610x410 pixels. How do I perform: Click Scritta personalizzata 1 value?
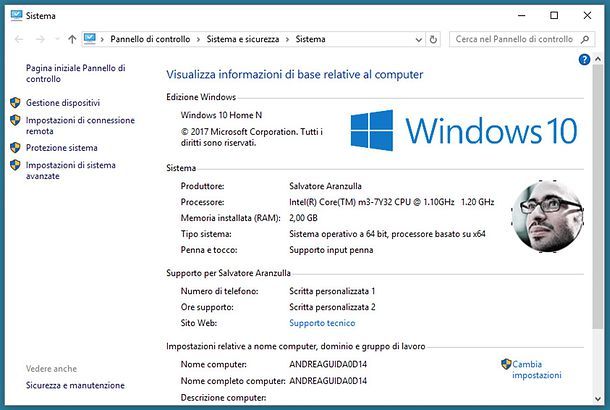point(332,291)
